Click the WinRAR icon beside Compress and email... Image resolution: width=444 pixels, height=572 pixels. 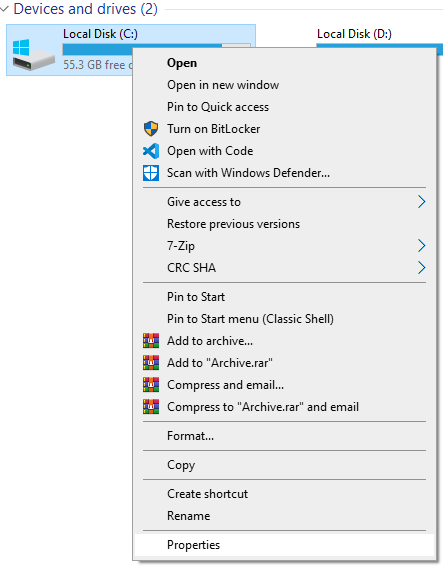coord(151,385)
